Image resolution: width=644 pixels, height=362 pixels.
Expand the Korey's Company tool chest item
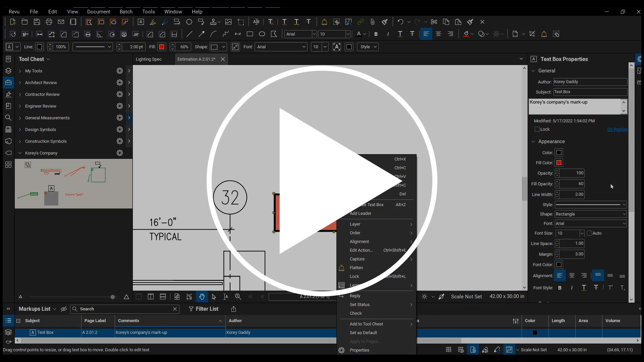20,153
